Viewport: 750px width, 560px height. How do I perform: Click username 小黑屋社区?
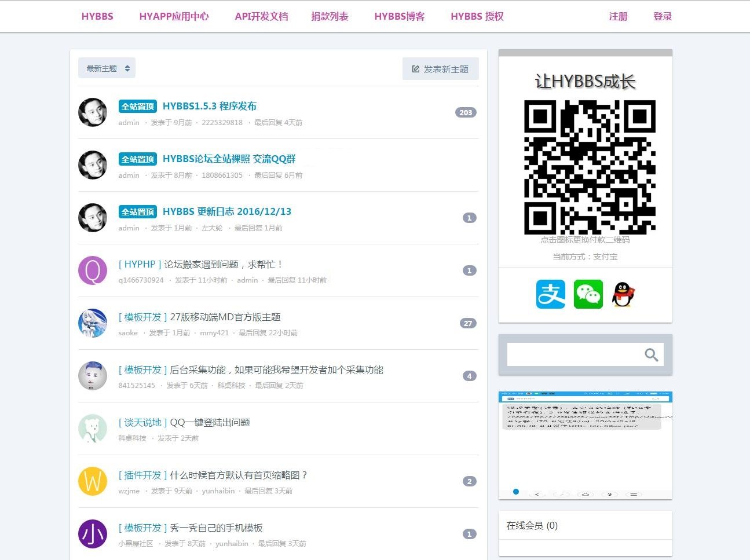click(x=136, y=544)
